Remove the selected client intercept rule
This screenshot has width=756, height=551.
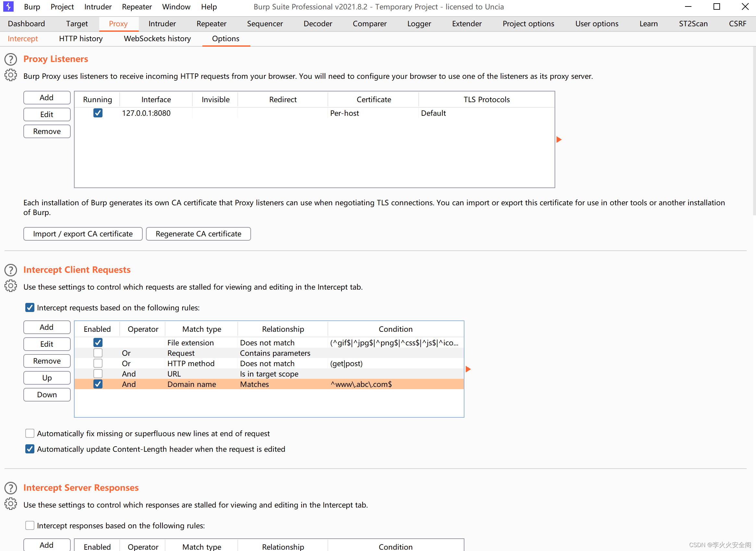[x=47, y=361]
